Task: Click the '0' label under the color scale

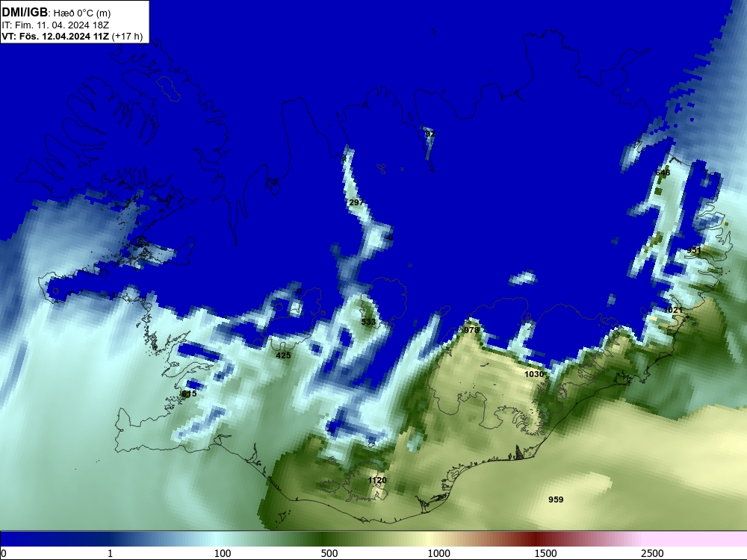Action: [4, 553]
